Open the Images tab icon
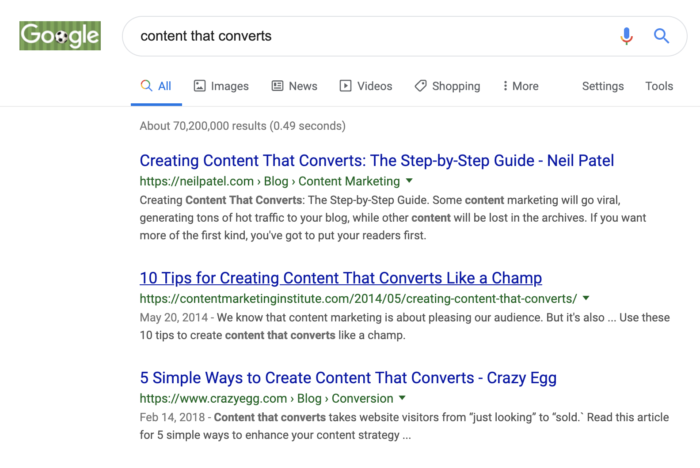The height and width of the screenshot is (468, 700). coord(199,86)
